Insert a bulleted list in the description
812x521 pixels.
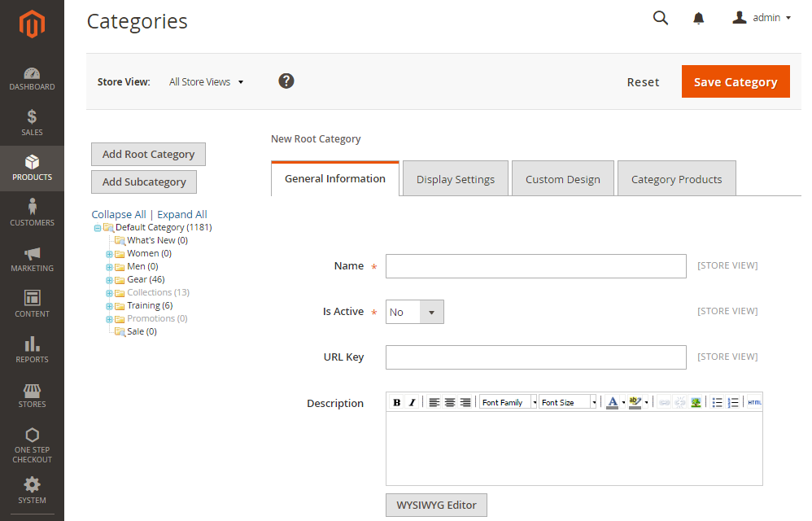[x=717, y=402]
